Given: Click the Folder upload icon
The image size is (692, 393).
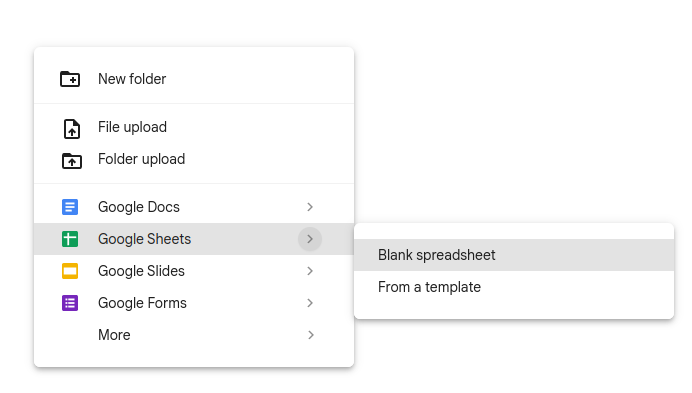Looking at the screenshot, I should pyautogui.click(x=71, y=161).
